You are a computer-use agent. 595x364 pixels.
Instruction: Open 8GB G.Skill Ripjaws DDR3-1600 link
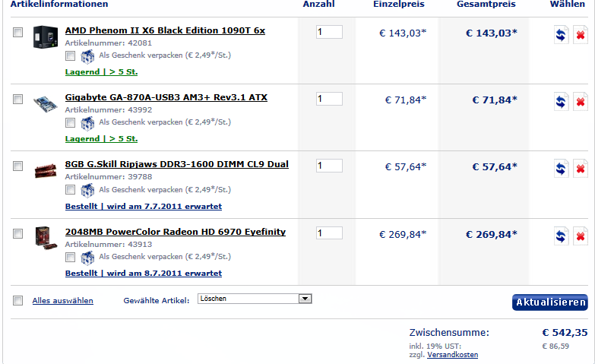tap(177, 164)
